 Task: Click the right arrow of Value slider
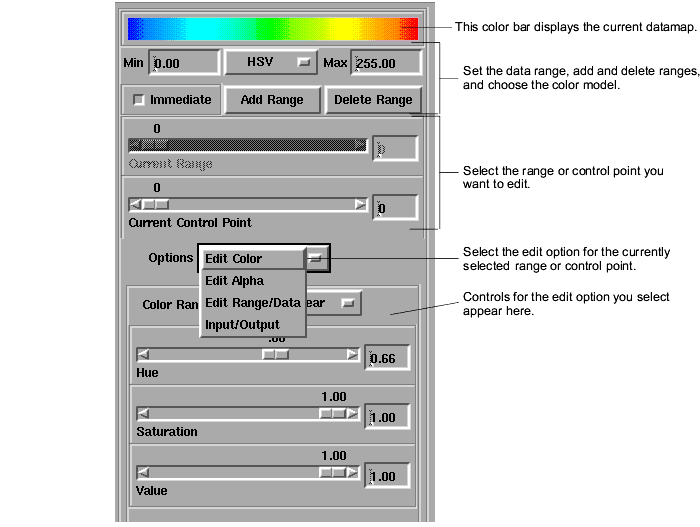coord(352,472)
